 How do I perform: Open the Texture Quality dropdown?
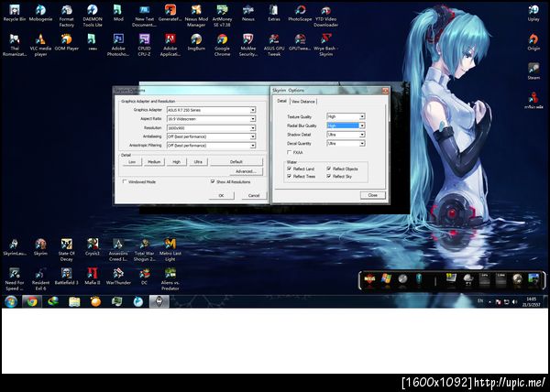click(346, 116)
